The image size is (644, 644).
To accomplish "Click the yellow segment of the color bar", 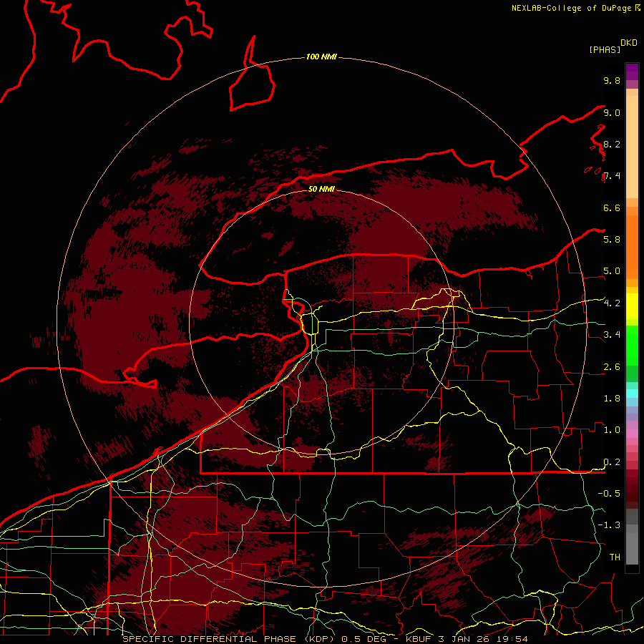I will pyautogui.click(x=632, y=306).
